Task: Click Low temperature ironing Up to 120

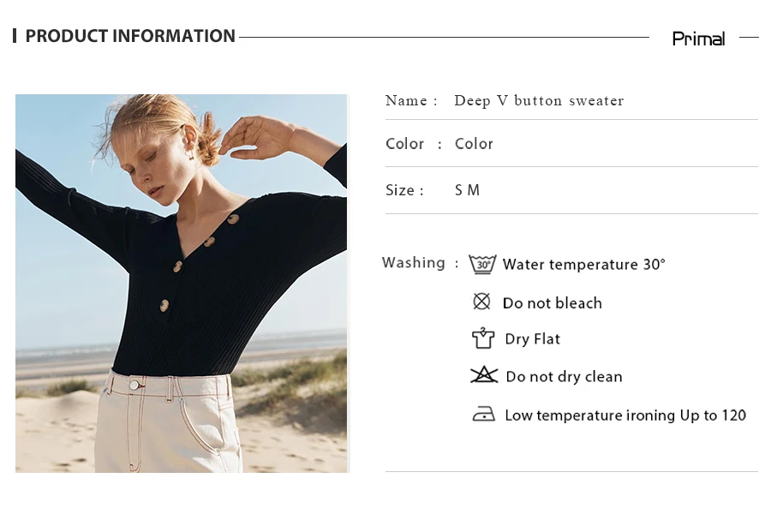Action: click(625, 415)
